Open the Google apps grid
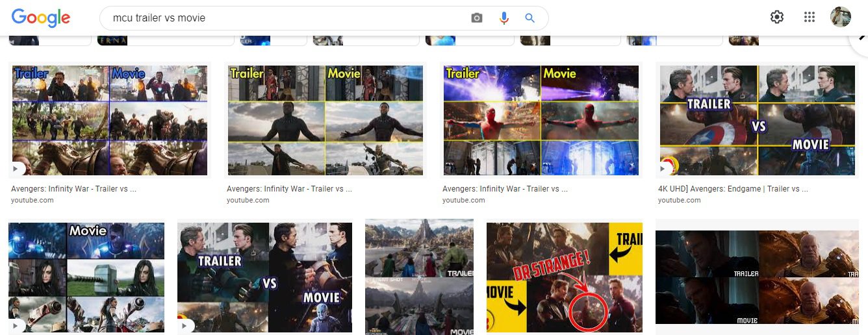This screenshot has height=335, width=868. coord(809,18)
